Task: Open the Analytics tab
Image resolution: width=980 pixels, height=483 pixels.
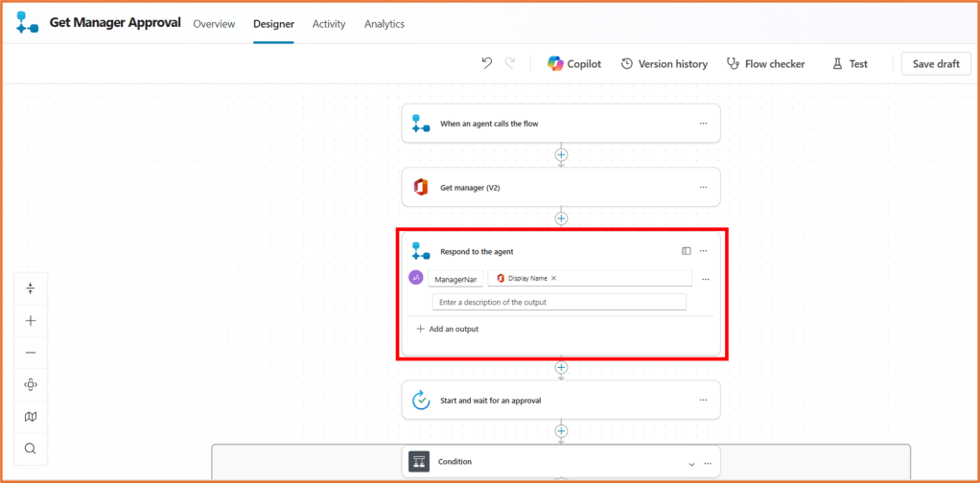Action: coord(384,24)
